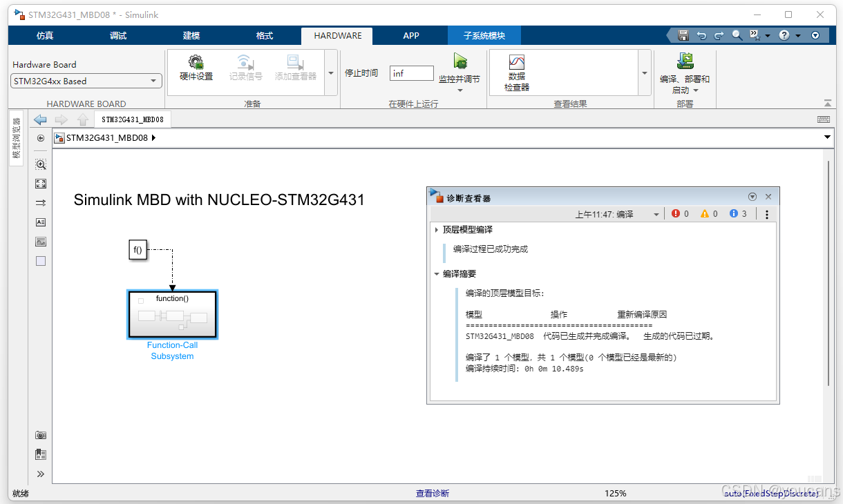Open Hardware Board STM32G4xx Based dropdown
The width and height of the screenshot is (843, 504).
coord(86,81)
